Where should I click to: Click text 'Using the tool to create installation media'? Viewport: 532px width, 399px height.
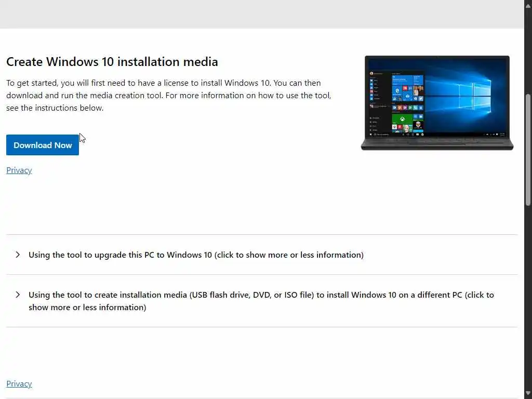[x=108, y=295]
